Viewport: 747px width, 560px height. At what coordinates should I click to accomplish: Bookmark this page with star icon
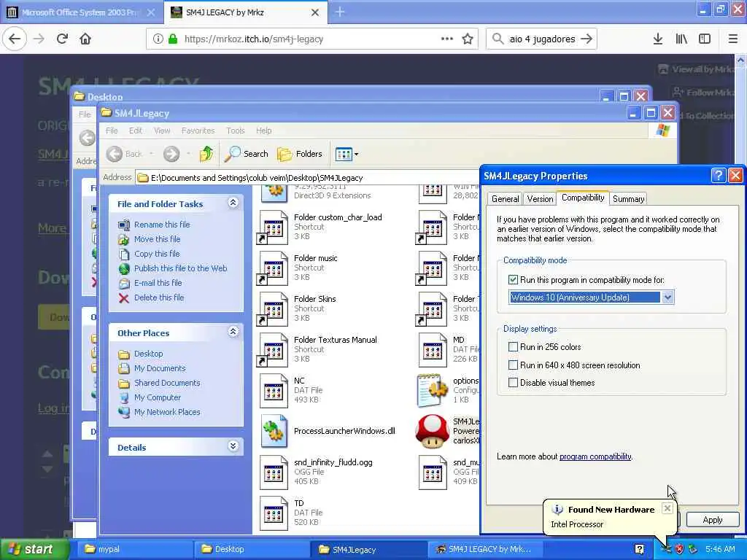468,39
